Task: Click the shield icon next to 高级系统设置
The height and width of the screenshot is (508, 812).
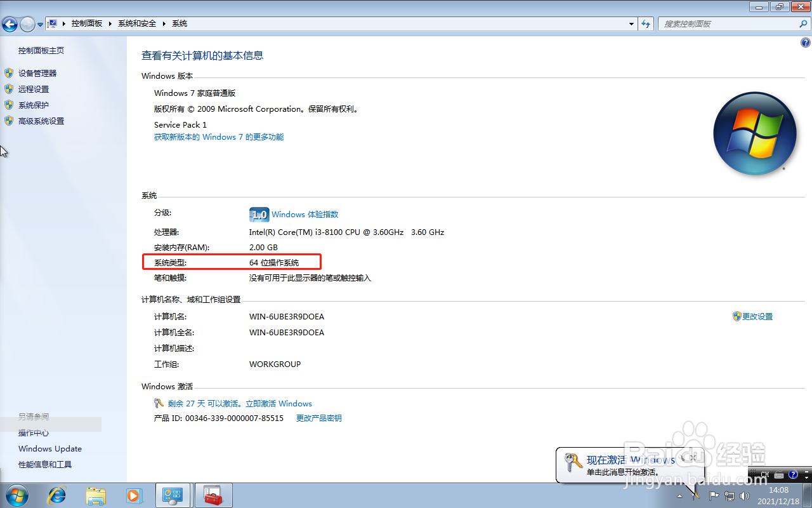Action: pyautogui.click(x=9, y=121)
